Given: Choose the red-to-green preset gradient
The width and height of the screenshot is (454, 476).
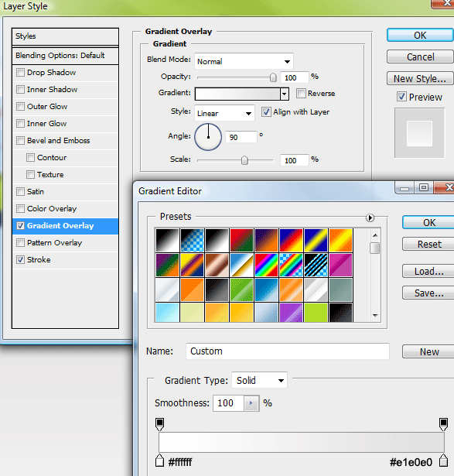Looking at the screenshot, I should 241,241.
